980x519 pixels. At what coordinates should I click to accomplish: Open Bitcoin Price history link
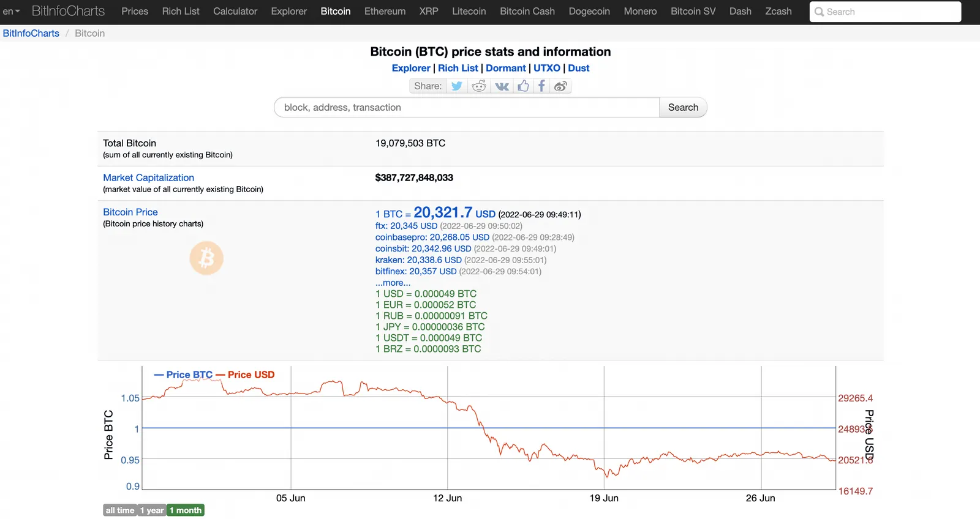130,212
